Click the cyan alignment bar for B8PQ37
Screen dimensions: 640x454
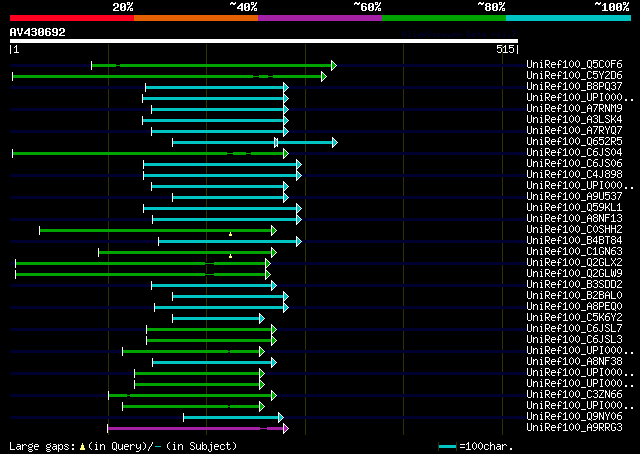[x=215, y=87]
